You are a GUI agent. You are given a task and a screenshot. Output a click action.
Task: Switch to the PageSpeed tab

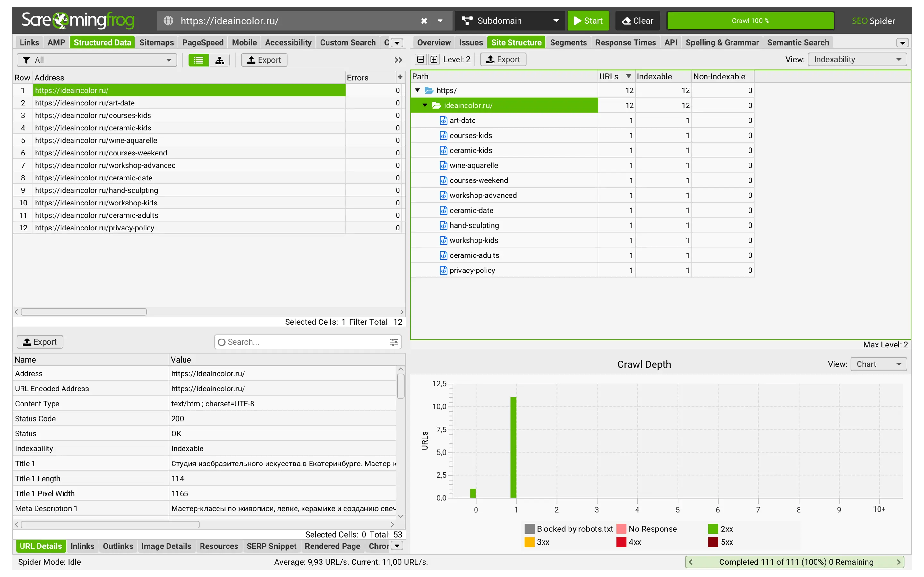202,42
